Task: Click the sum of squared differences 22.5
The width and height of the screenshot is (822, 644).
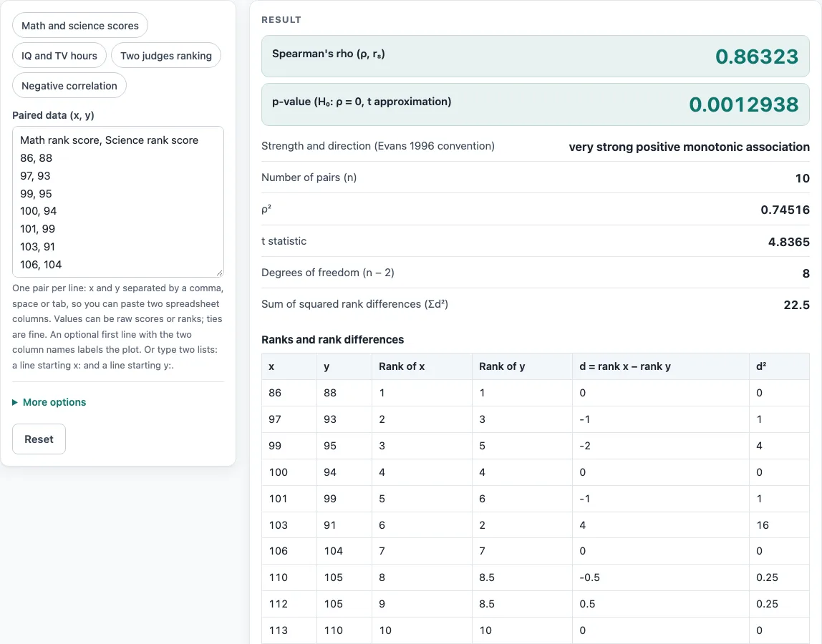Action: click(x=796, y=305)
